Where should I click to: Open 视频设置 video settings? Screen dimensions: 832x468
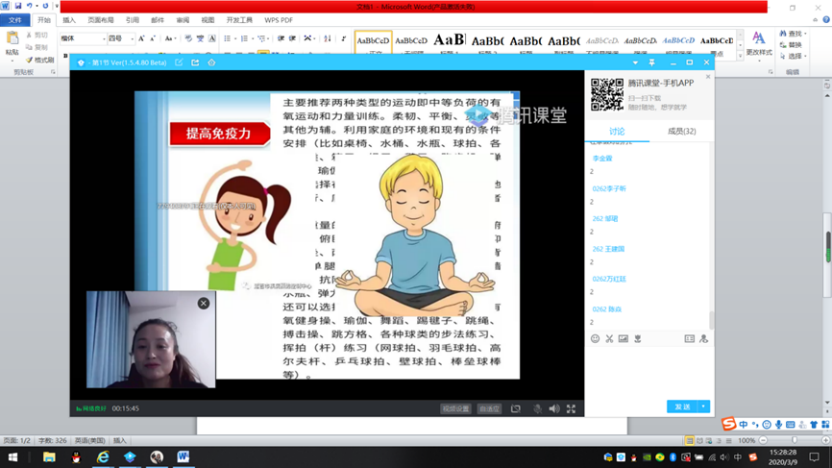(455, 409)
